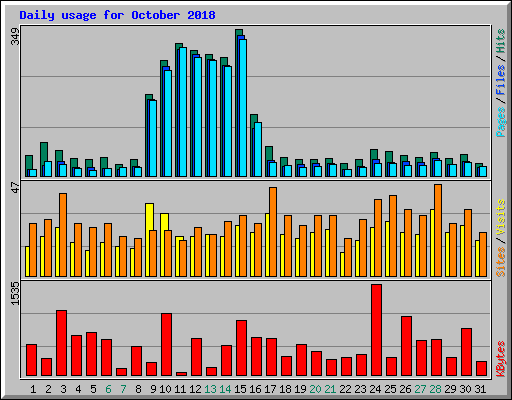Screen dimensions: 512x400
Task: Click the cyan Pages bar for day 11
Action: click(x=183, y=112)
